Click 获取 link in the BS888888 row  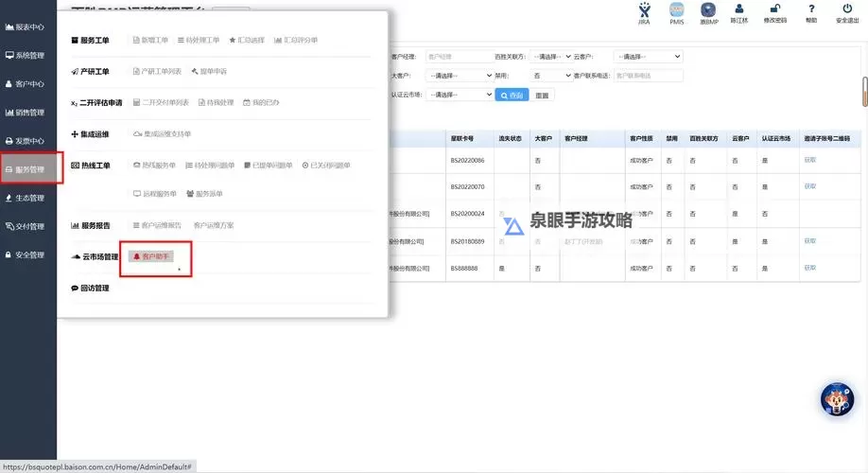(x=810, y=268)
